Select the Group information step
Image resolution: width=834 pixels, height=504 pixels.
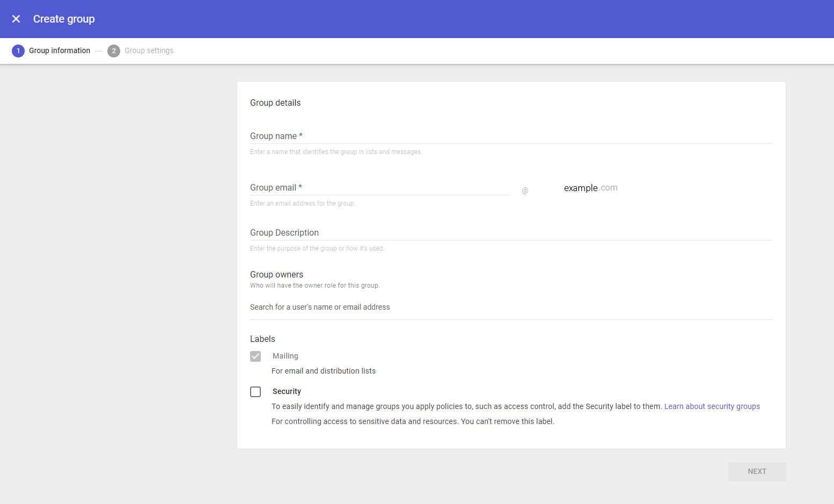coord(60,50)
